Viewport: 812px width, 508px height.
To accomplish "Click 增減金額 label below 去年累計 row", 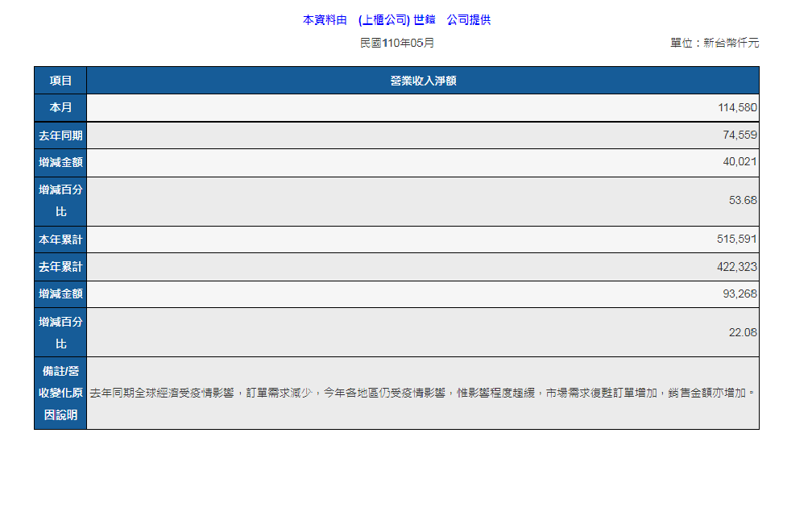I will coord(60,294).
